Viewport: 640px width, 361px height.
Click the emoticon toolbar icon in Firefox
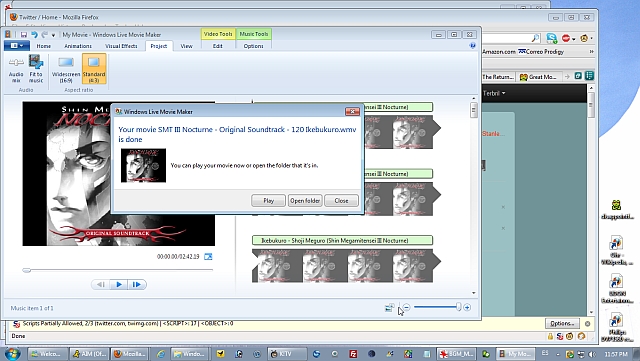point(584,38)
